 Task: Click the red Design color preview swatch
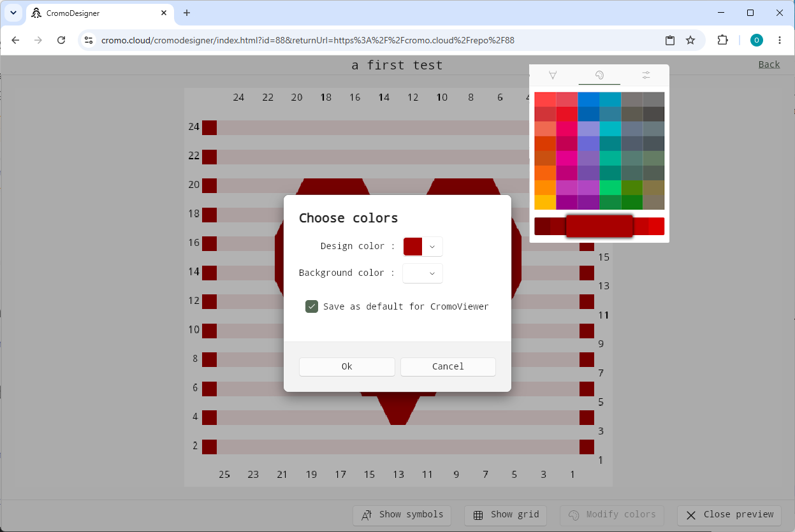click(413, 247)
